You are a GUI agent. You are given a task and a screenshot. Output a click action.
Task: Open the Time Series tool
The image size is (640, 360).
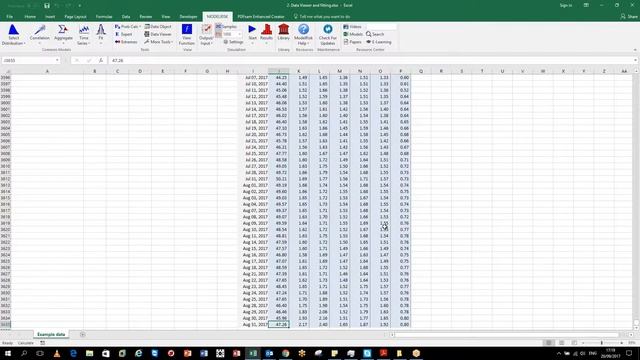click(84, 34)
